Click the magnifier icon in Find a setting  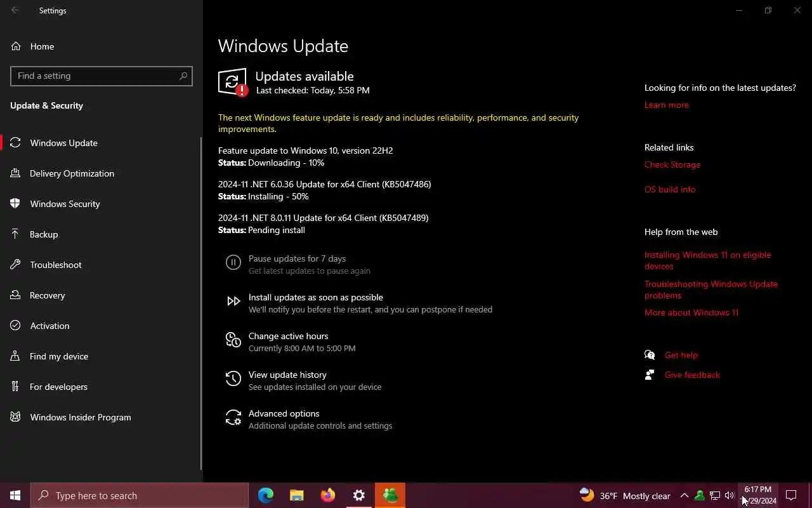[183, 76]
